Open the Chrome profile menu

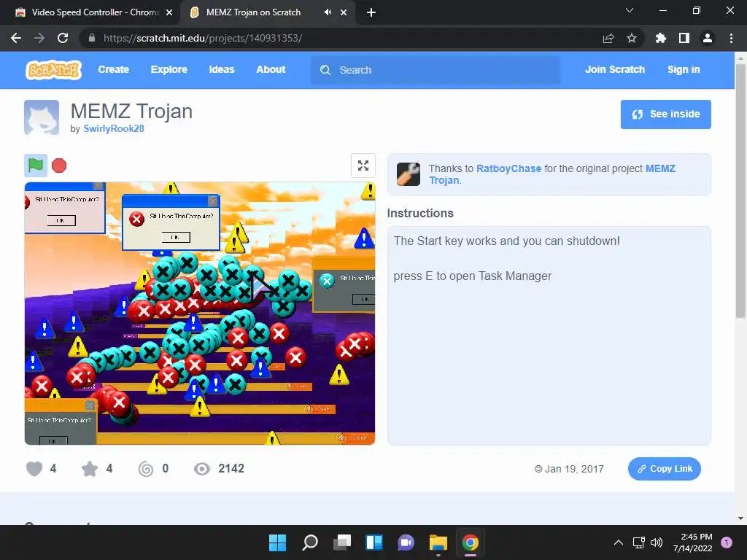coord(708,38)
